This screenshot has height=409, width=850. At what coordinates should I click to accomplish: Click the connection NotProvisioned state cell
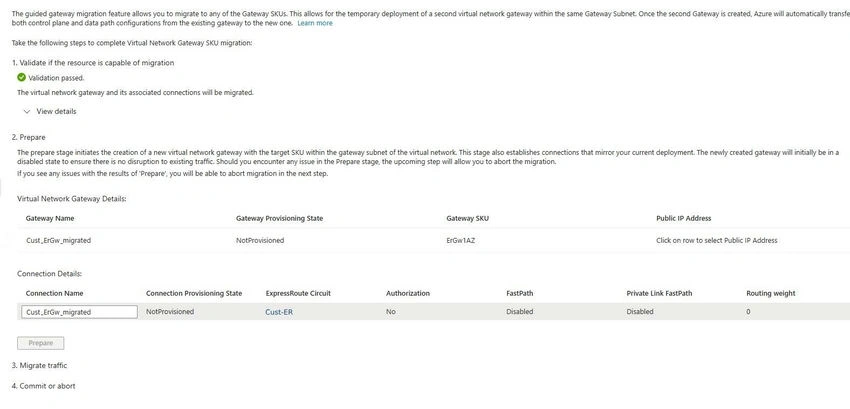[x=170, y=312]
